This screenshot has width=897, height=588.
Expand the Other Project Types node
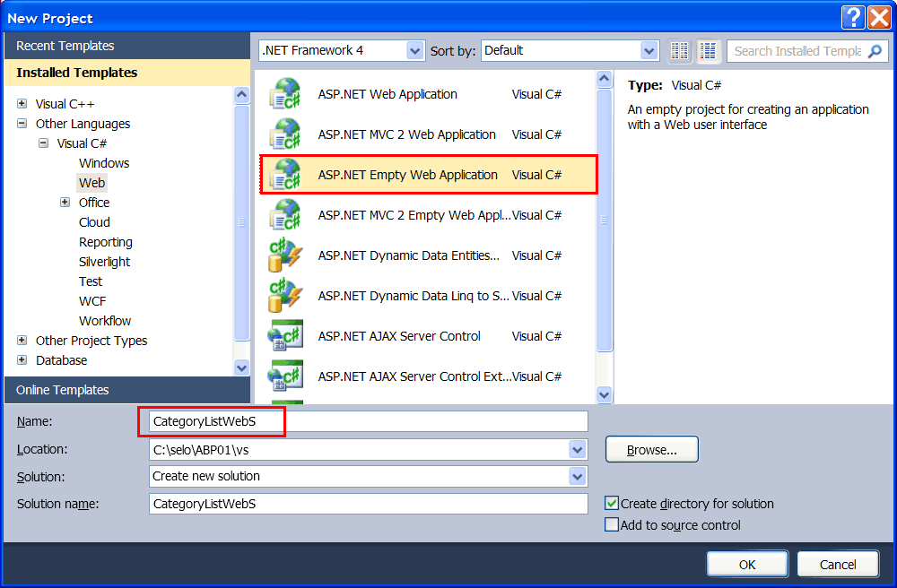[22, 340]
